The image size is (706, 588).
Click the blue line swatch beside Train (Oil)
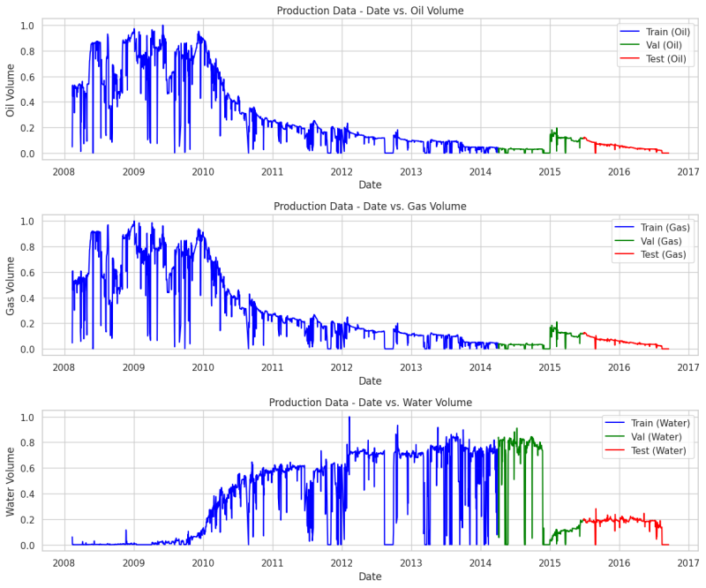pos(629,32)
